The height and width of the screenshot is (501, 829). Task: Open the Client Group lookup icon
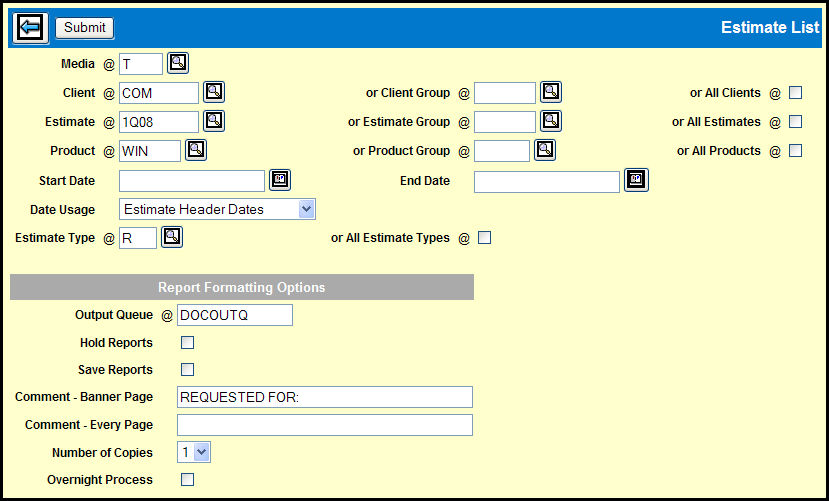coord(551,93)
